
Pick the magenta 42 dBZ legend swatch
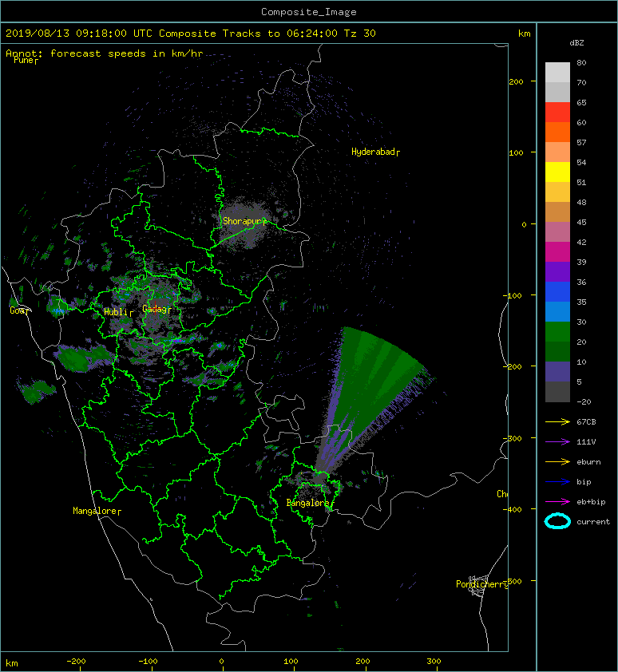(x=557, y=251)
